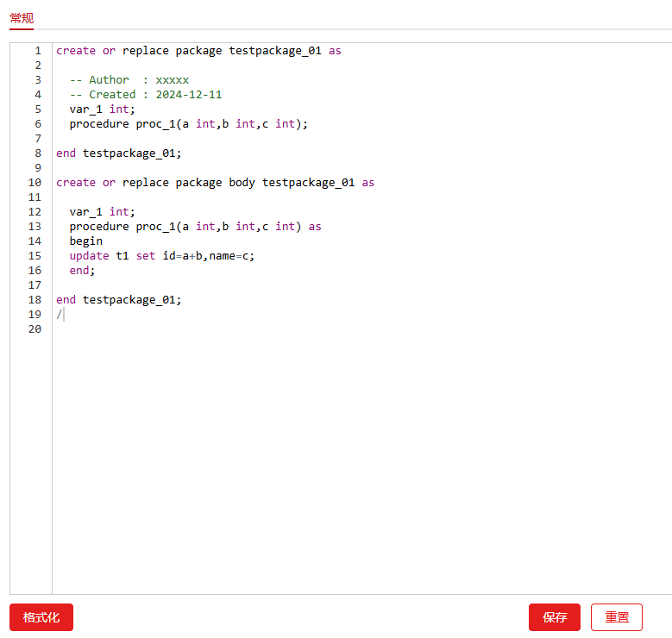This screenshot has width=672, height=638.
Task: Place cursor after the slash on line 19
Action: [x=63, y=315]
